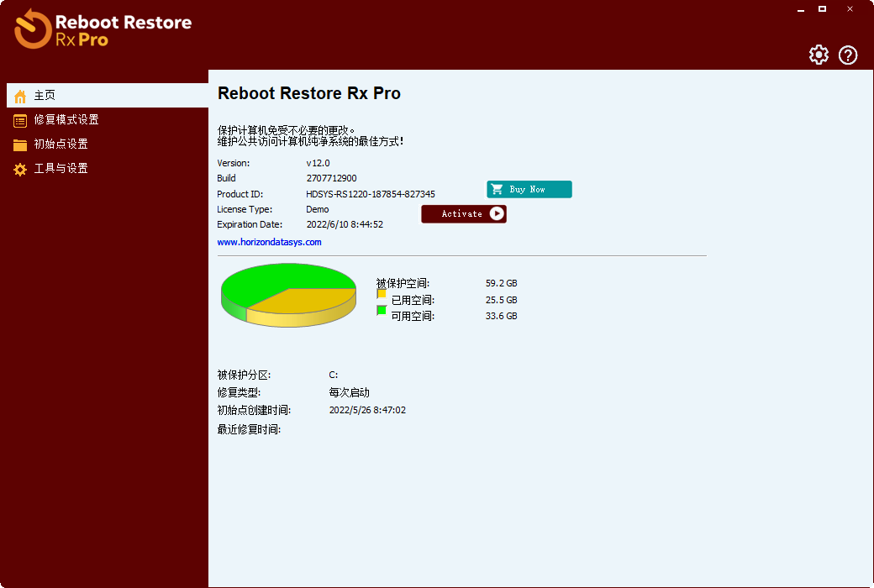The image size is (874, 588).
Task: Select the 主页 home icon in sidebar
Action: [x=18, y=95]
